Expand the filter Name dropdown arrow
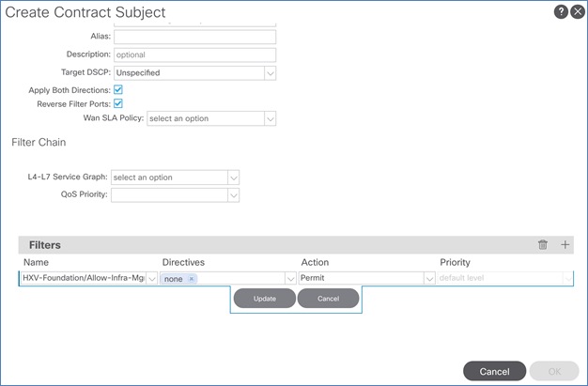Image resolution: width=588 pixels, height=386 pixels. pos(151,279)
